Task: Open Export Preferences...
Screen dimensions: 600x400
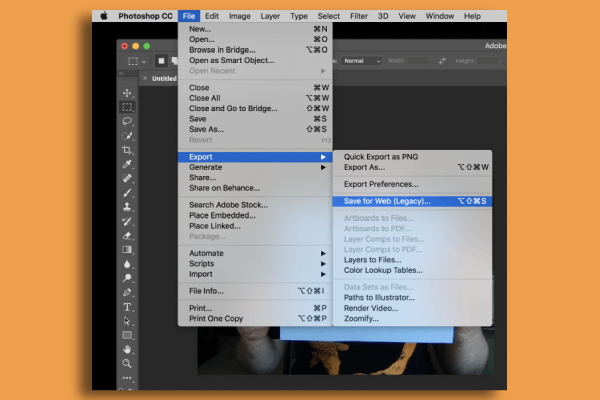Action: [x=412, y=184]
